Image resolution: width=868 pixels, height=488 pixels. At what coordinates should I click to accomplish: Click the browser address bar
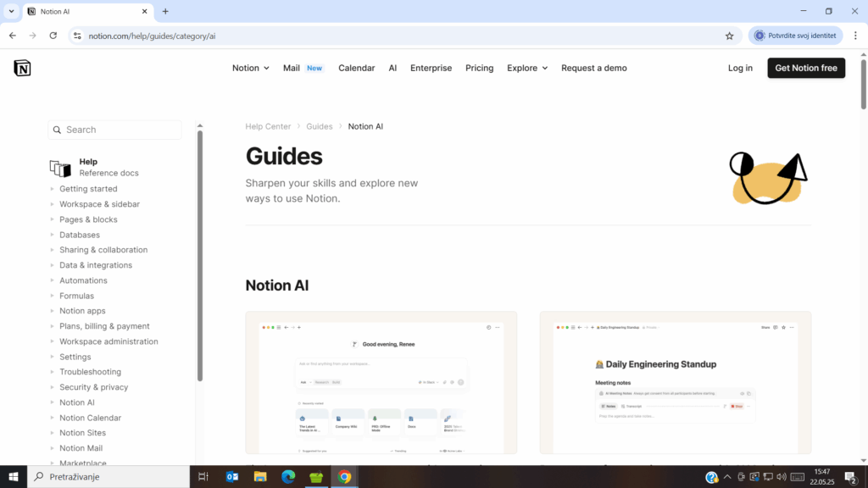click(x=404, y=36)
